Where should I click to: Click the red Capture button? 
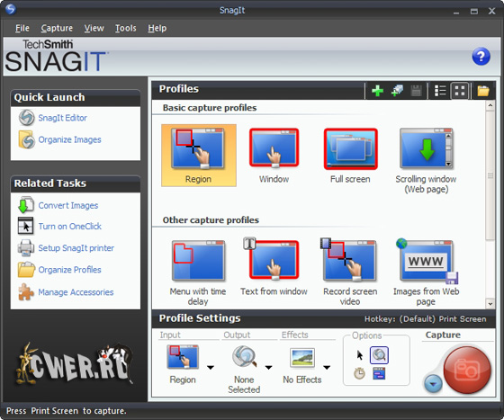pos(467,370)
